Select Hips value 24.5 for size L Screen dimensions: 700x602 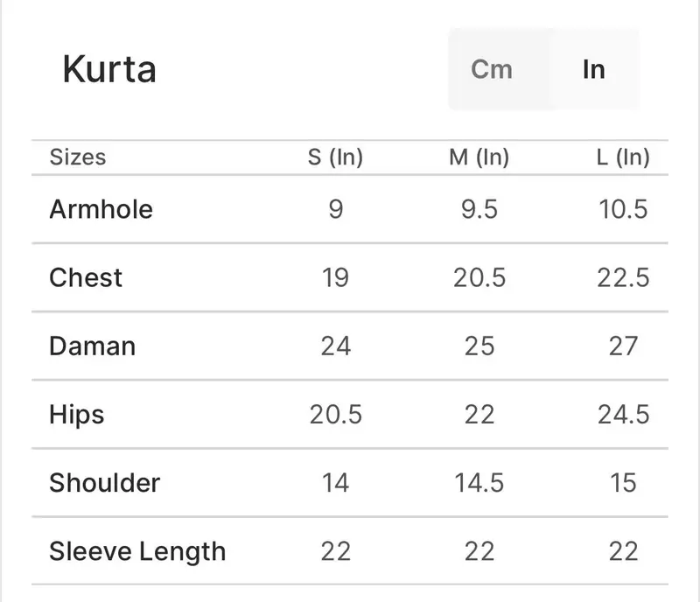(623, 414)
